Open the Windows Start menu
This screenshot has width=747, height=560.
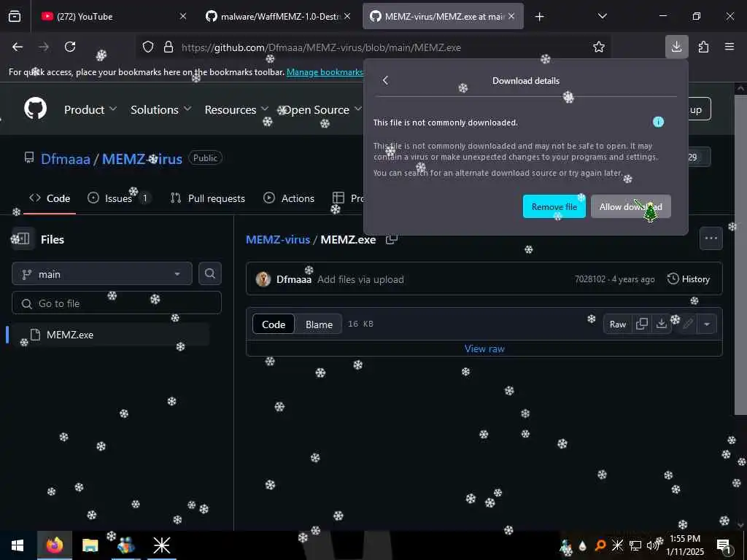18,545
